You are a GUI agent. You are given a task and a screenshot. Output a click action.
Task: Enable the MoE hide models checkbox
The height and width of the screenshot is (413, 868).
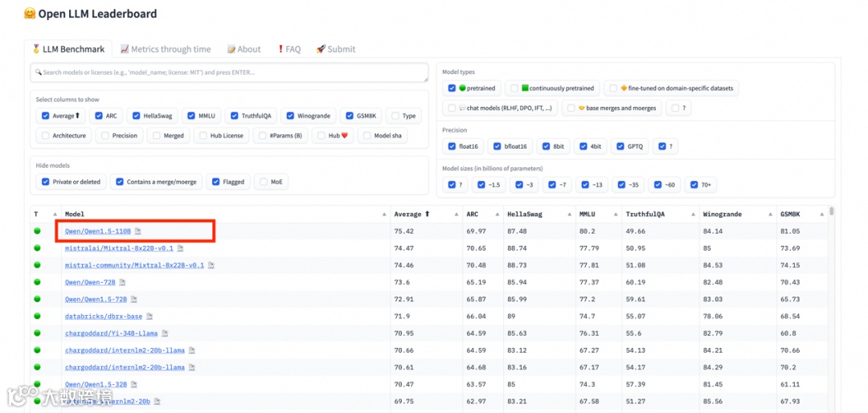tap(264, 182)
